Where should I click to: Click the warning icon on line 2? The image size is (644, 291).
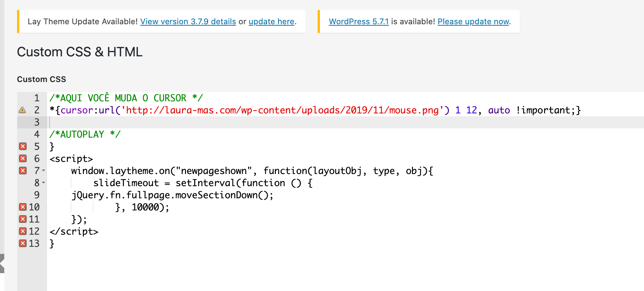[x=23, y=110]
